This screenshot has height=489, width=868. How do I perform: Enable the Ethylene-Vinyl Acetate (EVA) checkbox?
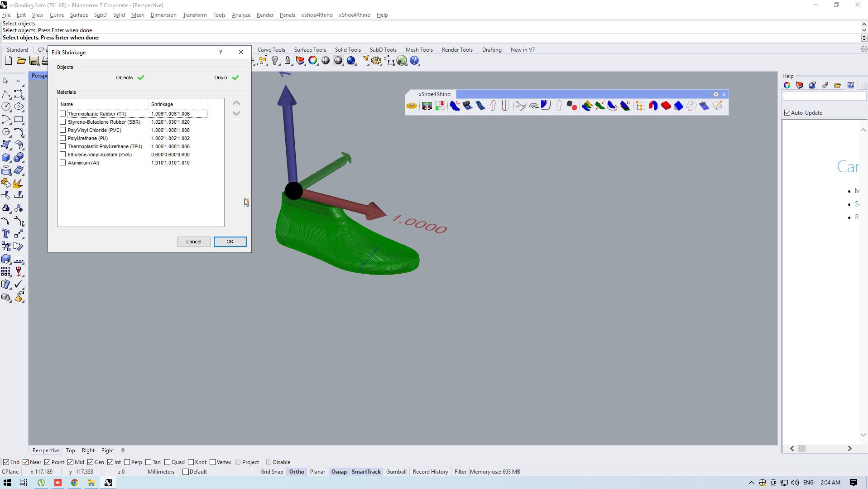(63, 155)
